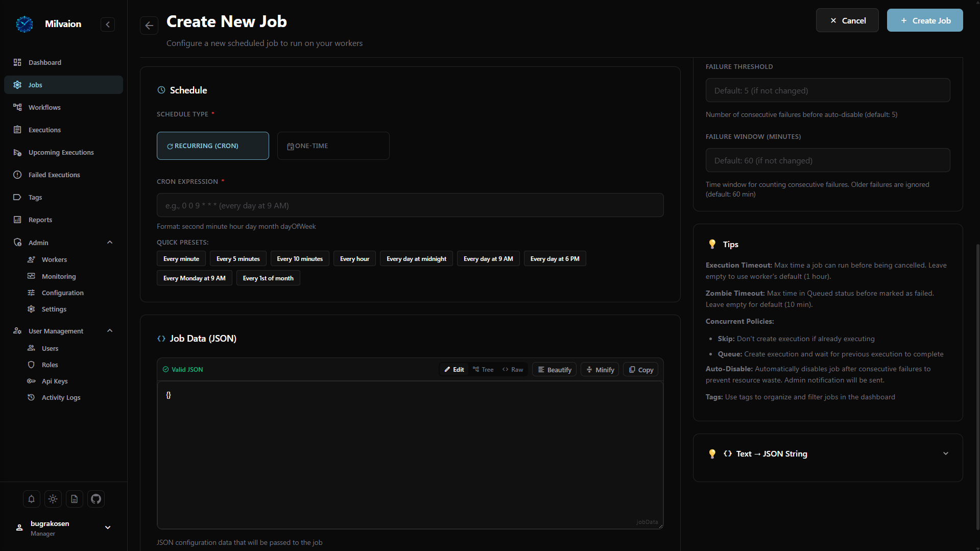The height and width of the screenshot is (551, 980).
Task: Open the Dashboard page
Action: [63, 62]
